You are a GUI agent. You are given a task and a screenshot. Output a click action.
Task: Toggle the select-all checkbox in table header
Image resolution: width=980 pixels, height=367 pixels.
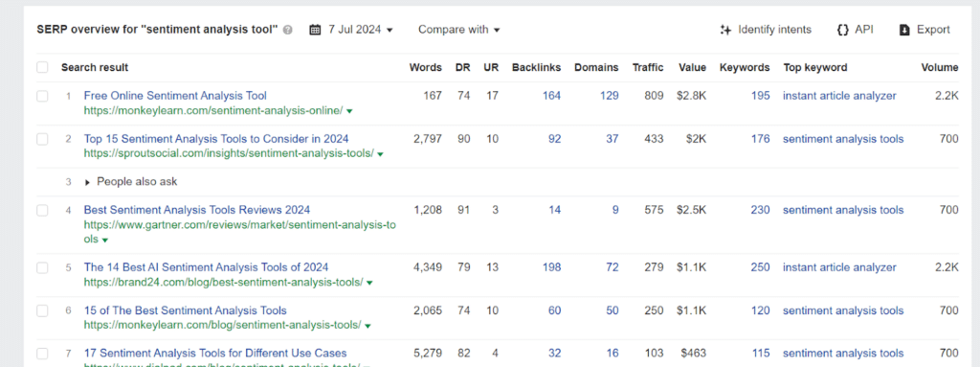(42, 67)
